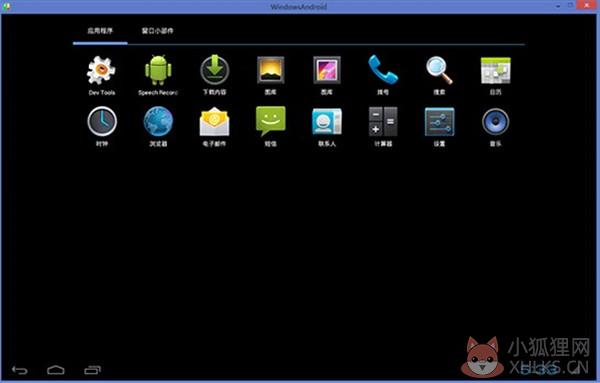Tap the Android recent apps button

92,370
